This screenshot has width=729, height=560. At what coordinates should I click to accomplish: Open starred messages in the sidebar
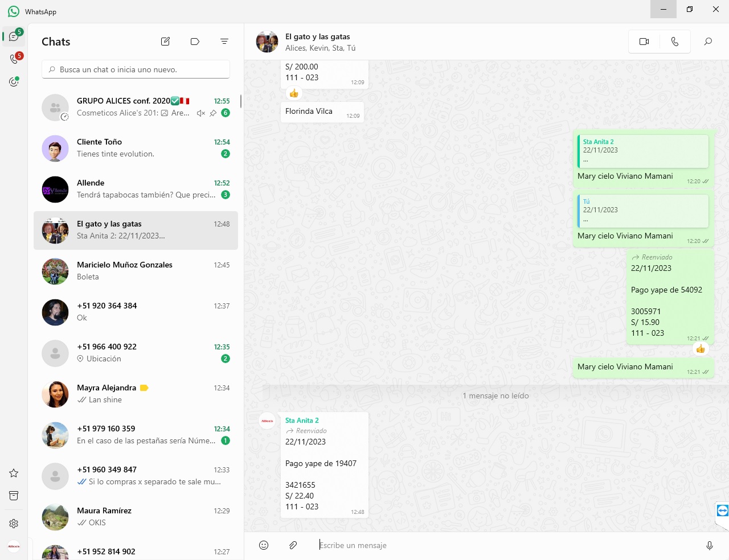click(14, 473)
